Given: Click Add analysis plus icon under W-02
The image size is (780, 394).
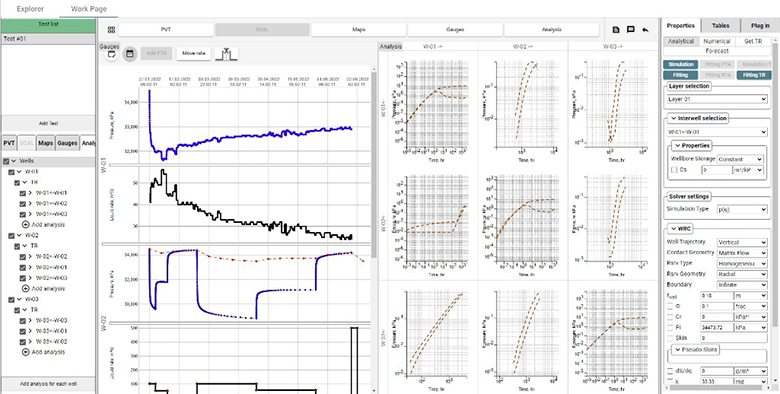Looking at the screenshot, I should click(26, 289).
